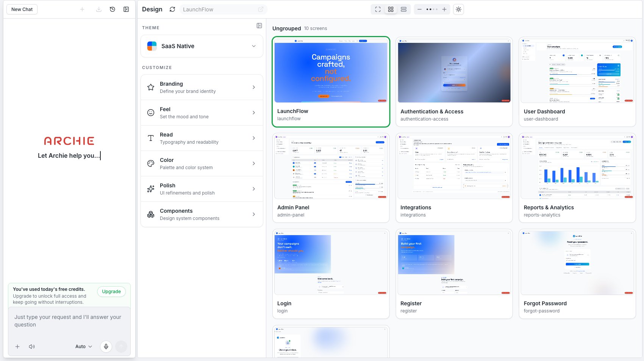Click the 'authentication-access' slug text

tap(424, 119)
